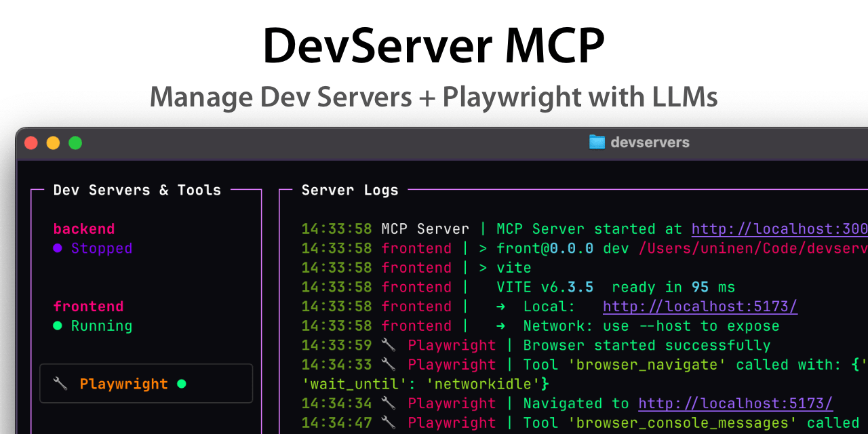Screen dimensions: 868x434
Task: Collapse the Server Logs panel
Action: pos(350,190)
